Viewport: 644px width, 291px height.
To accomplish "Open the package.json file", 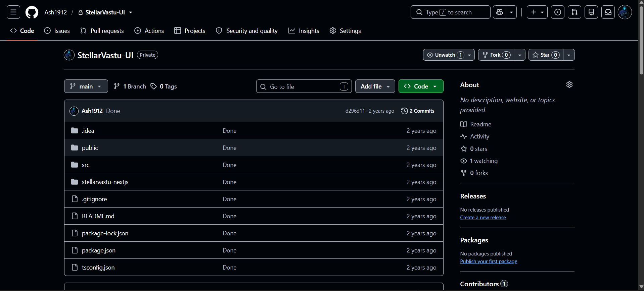I will click(x=99, y=250).
